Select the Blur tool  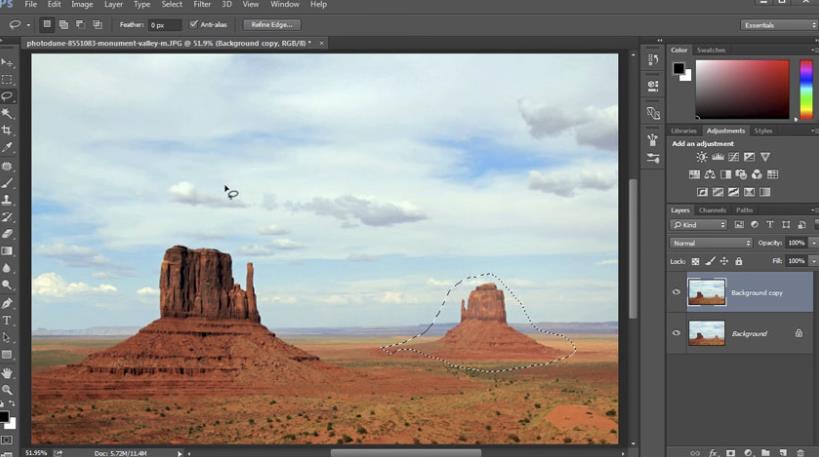pos(7,268)
